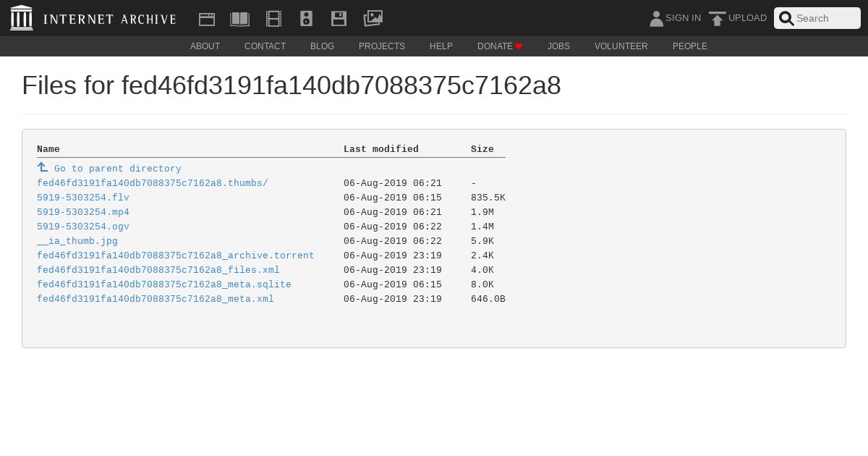Download the _archive.torrent file
Image resolution: width=868 pixels, height=456 pixels.
[x=176, y=256]
